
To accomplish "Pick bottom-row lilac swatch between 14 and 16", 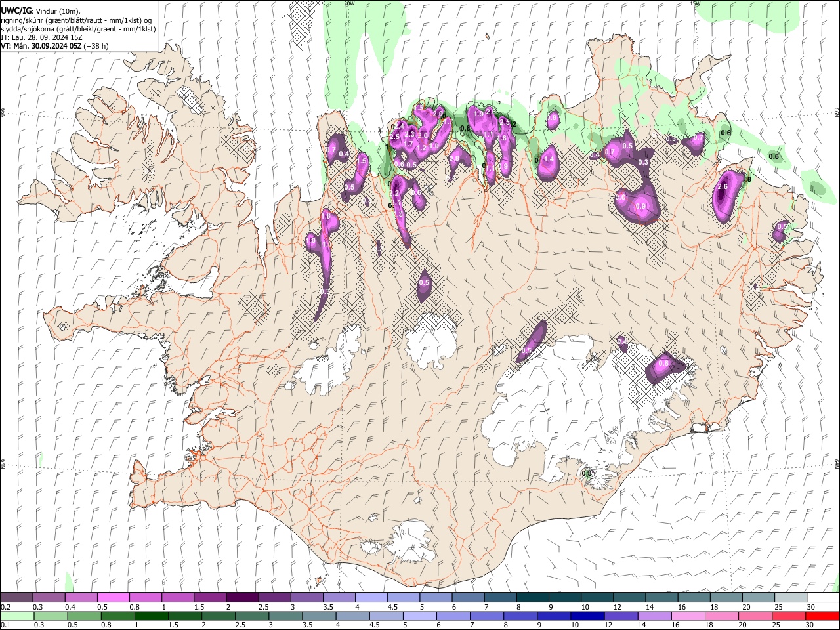I will (654, 616).
